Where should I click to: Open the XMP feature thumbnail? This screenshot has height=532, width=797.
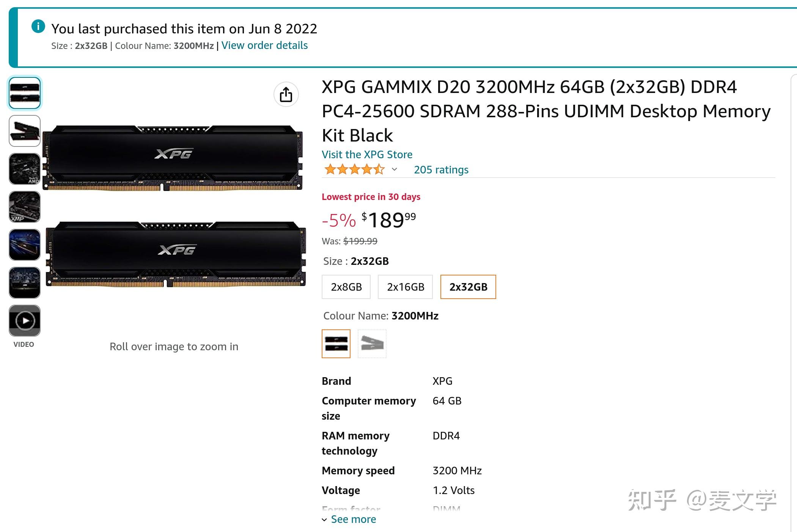(x=25, y=207)
